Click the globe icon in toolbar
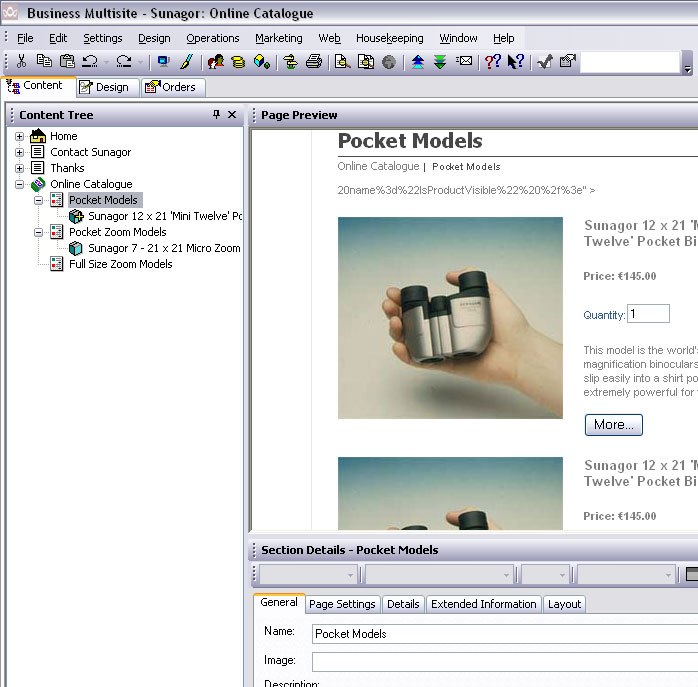 click(389, 62)
